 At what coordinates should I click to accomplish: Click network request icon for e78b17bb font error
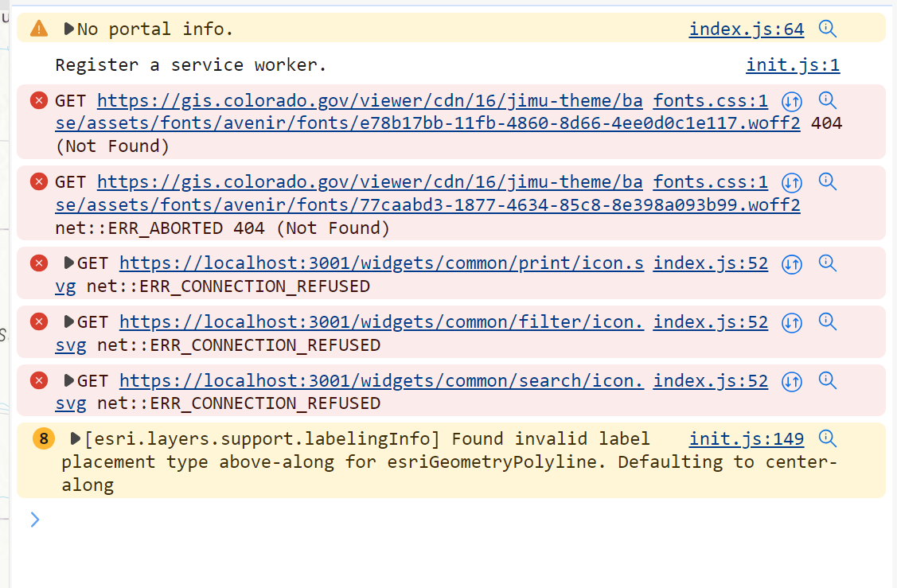[791, 101]
